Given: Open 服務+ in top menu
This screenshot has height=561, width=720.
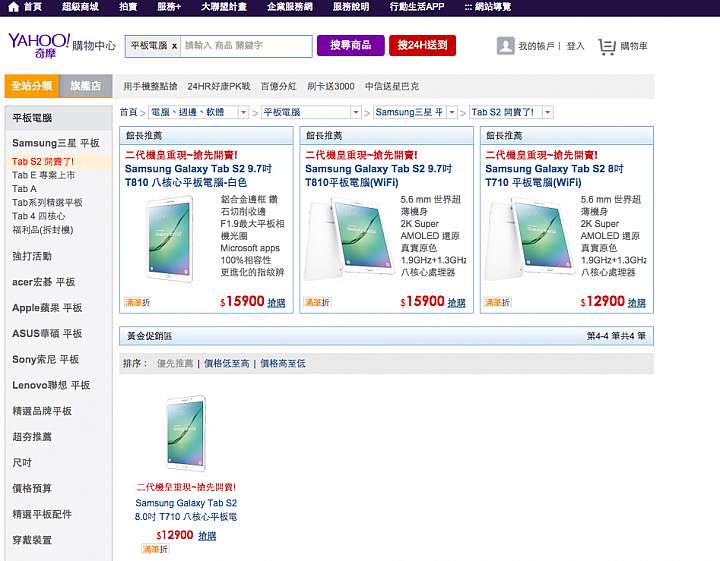Looking at the screenshot, I should coord(169,7).
